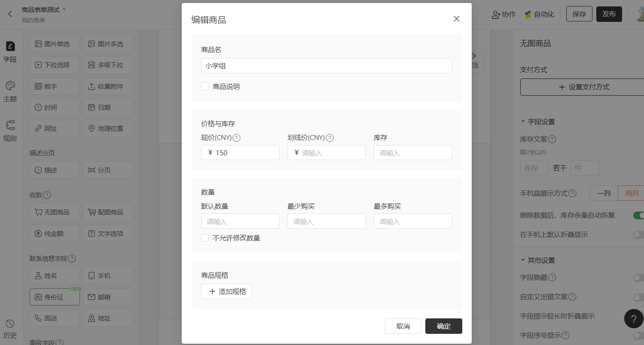Screen dimensions: 644x345
Task: Add a 无图商品 field
Action: pyautogui.click(x=55, y=212)
